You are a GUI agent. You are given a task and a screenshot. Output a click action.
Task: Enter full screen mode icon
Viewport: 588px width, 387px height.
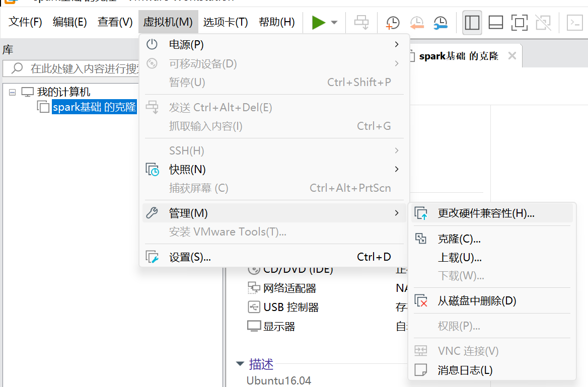click(x=520, y=23)
